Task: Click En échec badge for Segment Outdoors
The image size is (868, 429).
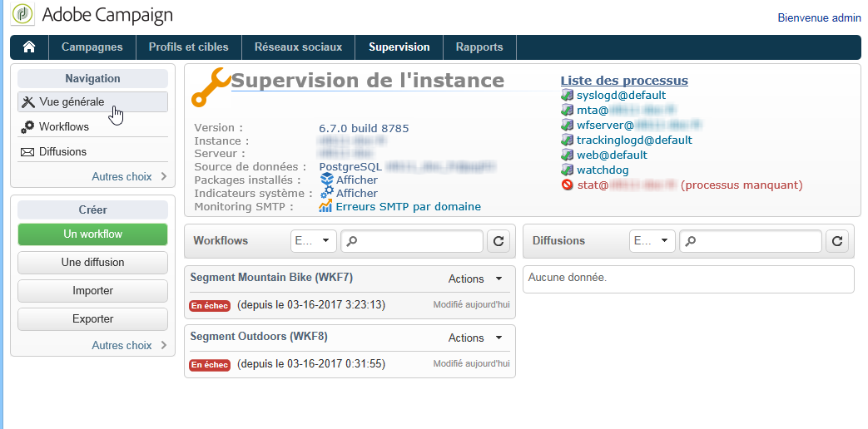Action: 210,365
